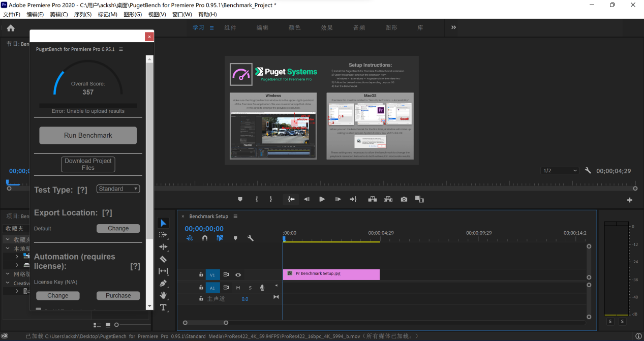Collapse the 收藏夹 tree node
Screen dimensions: 644x341
[x=8, y=239]
